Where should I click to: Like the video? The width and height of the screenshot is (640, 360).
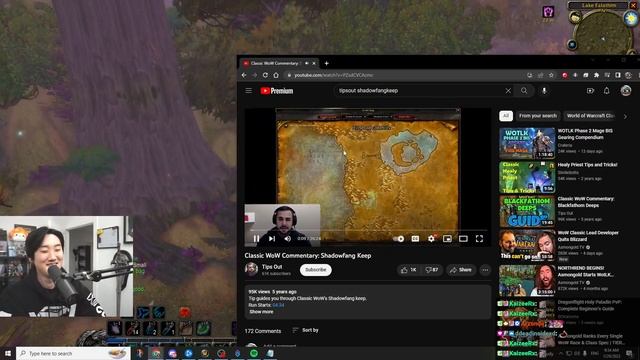click(409, 270)
